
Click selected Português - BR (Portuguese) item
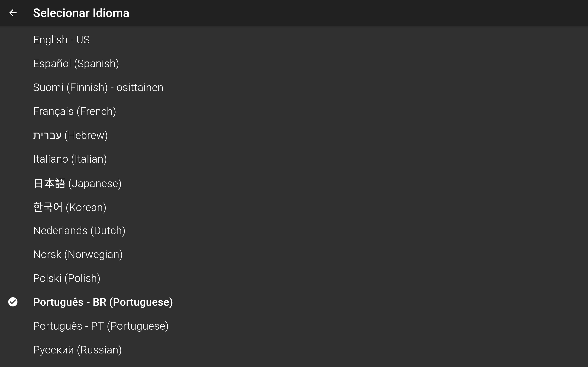pyautogui.click(x=294, y=302)
